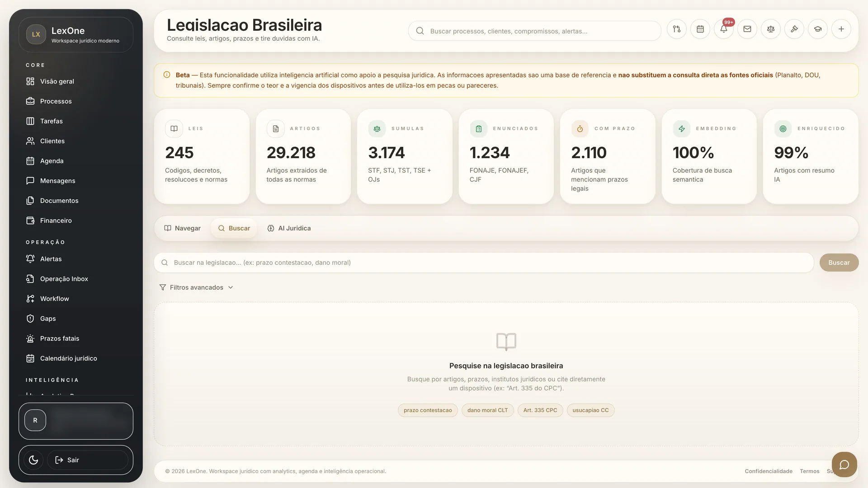This screenshot has width=868, height=488.
Task: Open the Confidencialidade footer link
Action: tap(769, 471)
